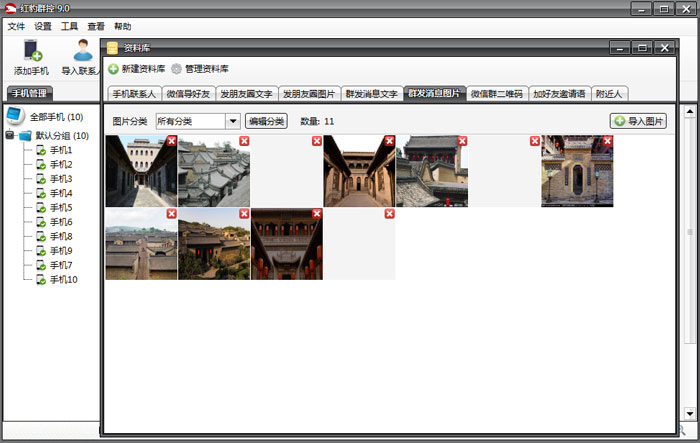Viewport: 700px width, 443px height.
Task: Select phone icon for 手机5
Action: tap(41, 208)
